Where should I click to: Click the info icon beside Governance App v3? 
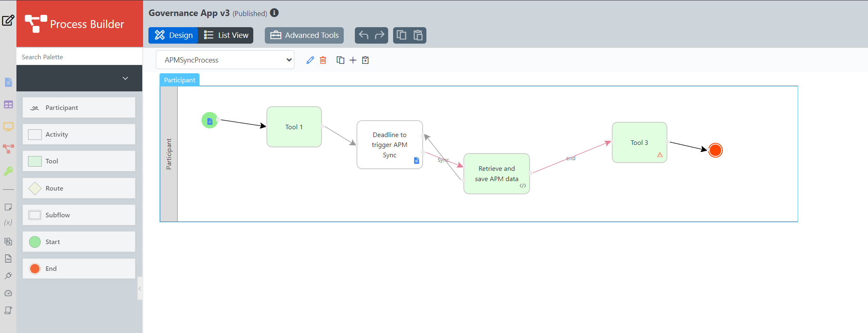pyautogui.click(x=274, y=13)
